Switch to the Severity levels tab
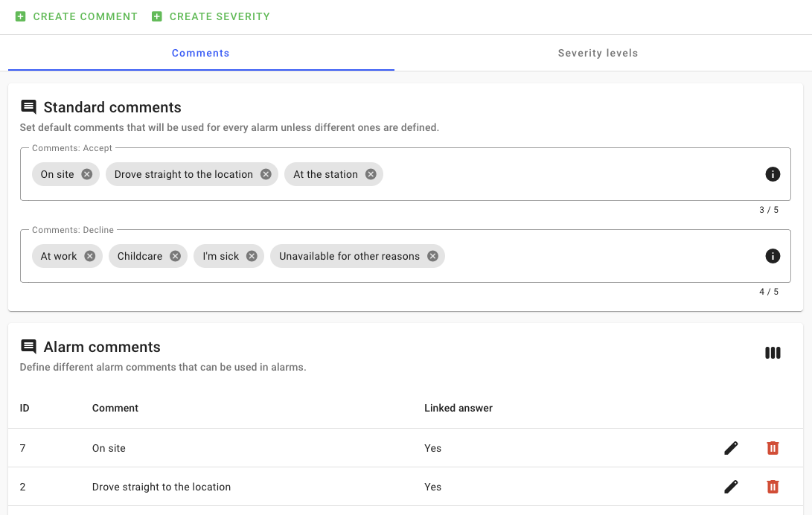This screenshot has width=812, height=515. [598, 53]
